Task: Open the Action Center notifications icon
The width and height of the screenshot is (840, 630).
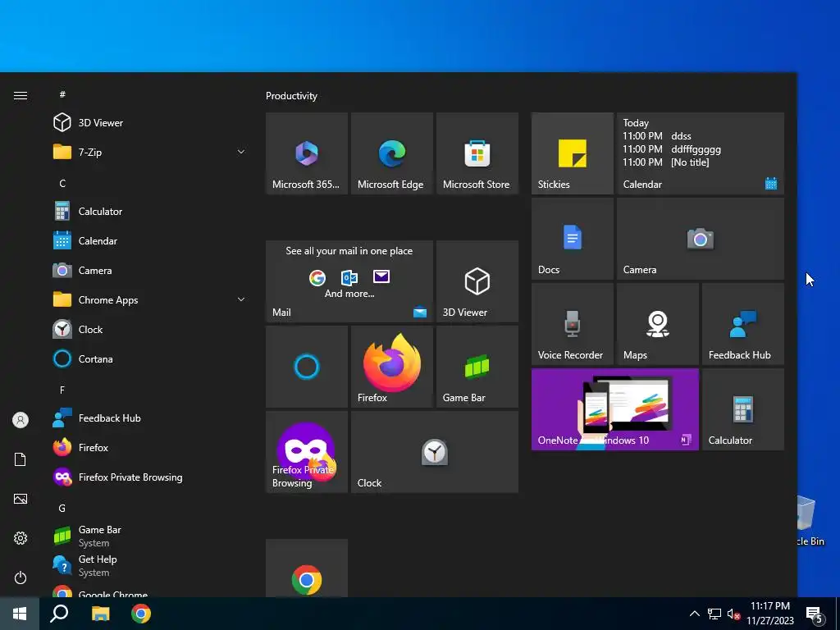Action: pos(815,614)
